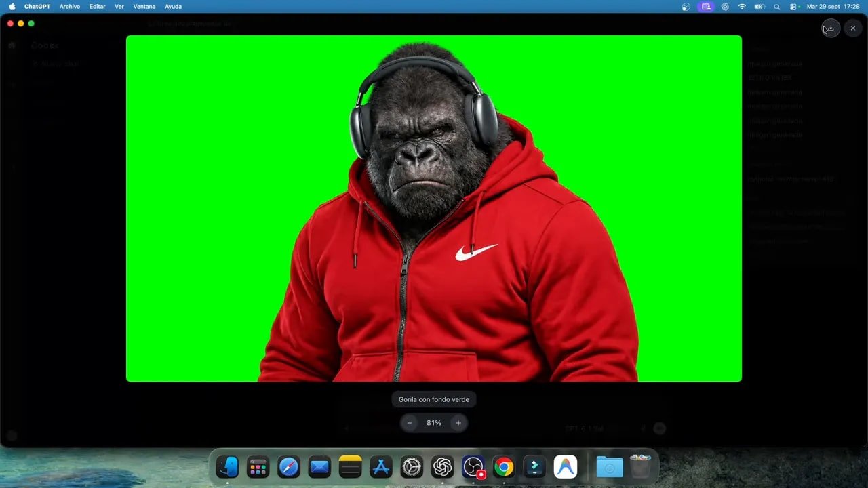Open Filmora from the Dock
The image size is (868, 488).
534,467
